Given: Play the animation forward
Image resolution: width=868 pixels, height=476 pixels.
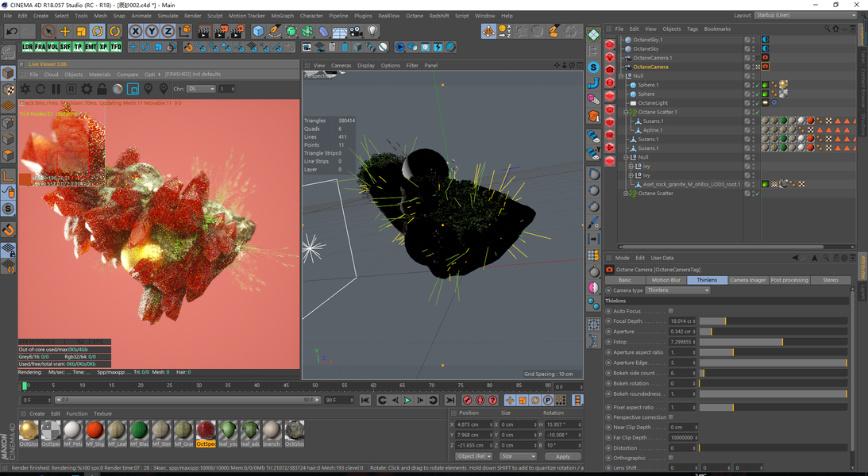Looking at the screenshot, I should click(407, 401).
